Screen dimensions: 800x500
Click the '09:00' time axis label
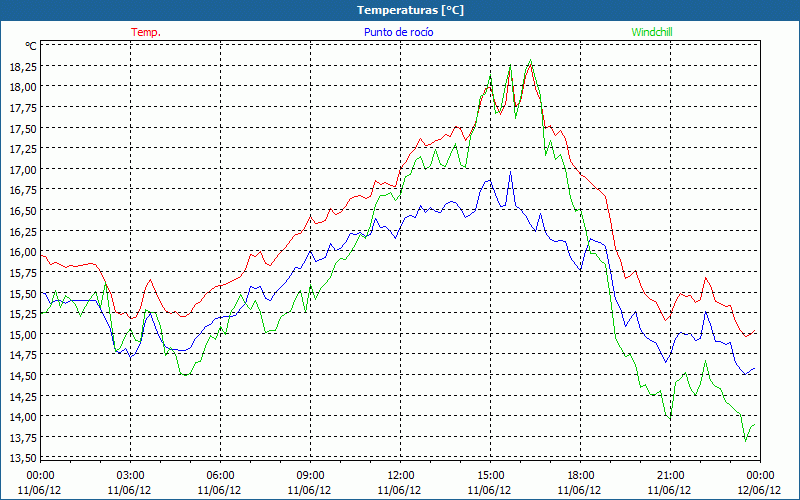pos(310,476)
